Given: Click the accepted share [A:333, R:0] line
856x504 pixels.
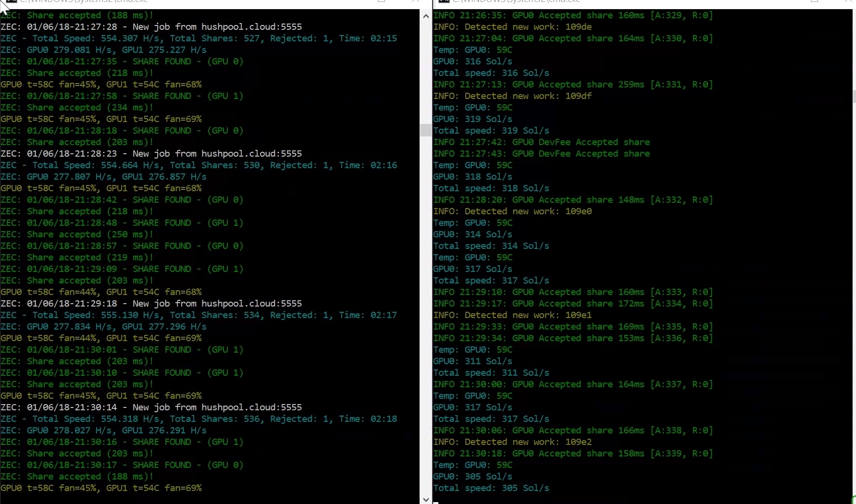Looking at the screenshot, I should pyautogui.click(x=573, y=292).
